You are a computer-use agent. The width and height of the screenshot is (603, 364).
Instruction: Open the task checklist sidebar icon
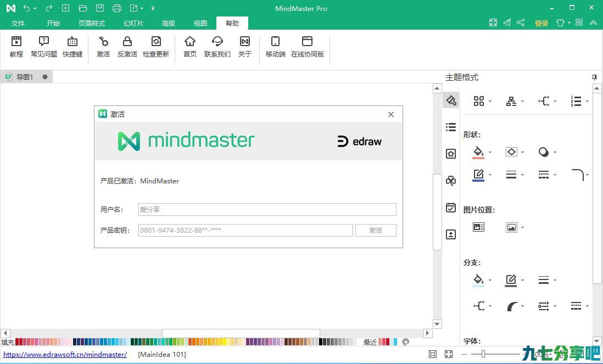pos(451,208)
